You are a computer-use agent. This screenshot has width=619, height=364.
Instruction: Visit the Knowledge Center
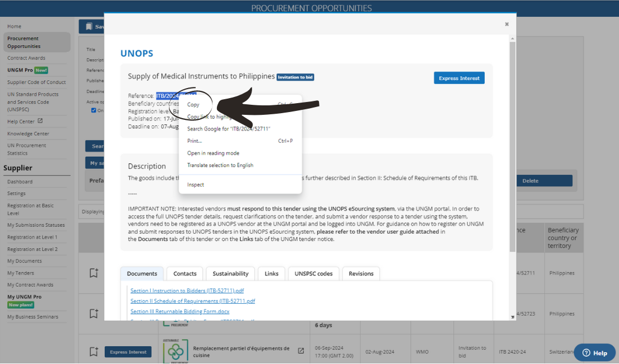click(x=28, y=134)
